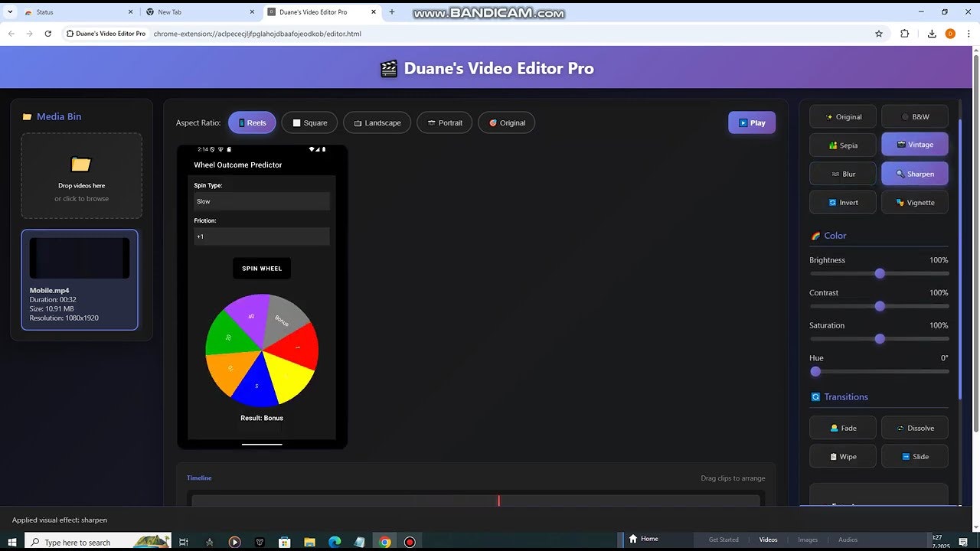Switch aspect ratio to Square

[x=309, y=122]
